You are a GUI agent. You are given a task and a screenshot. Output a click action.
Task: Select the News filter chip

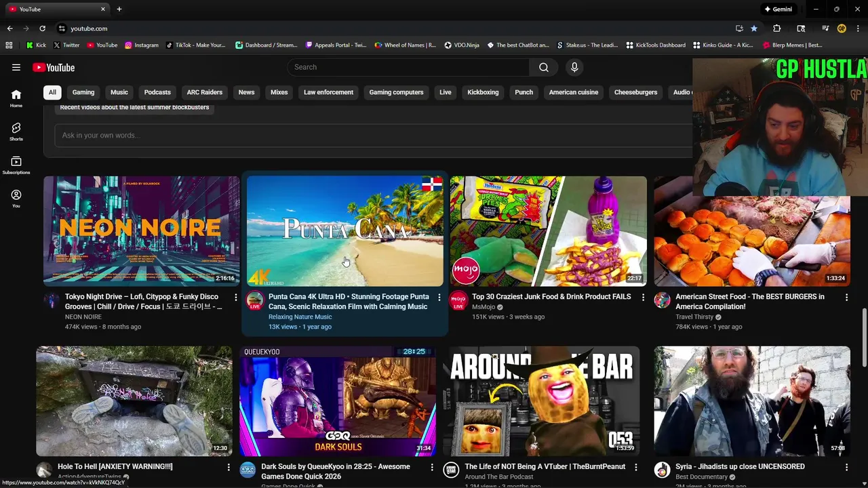[246, 92]
